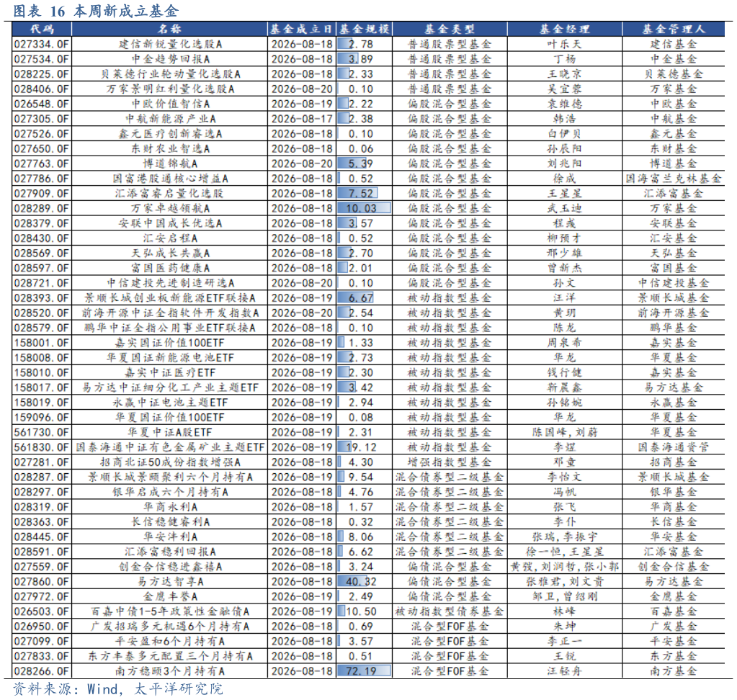Click fund size value 40.32
This screenshot has height=700, width=737.
point(361,582)
